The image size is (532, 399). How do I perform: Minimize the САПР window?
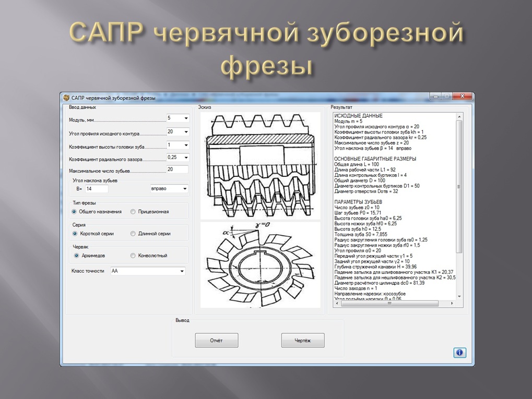[x=436, y=96]
